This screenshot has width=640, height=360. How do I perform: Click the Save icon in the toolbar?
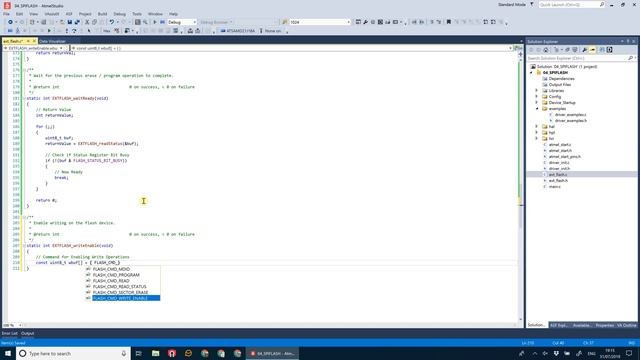(x=70, y=22)
